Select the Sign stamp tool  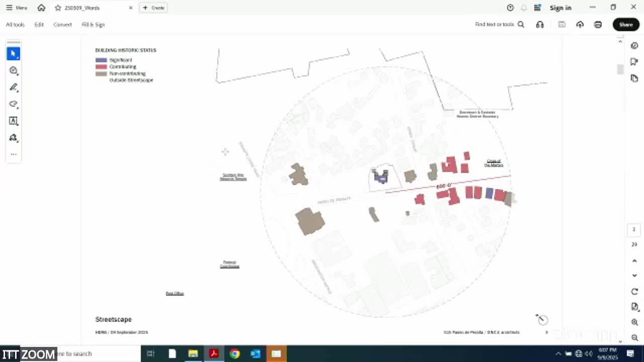[14, 138]
